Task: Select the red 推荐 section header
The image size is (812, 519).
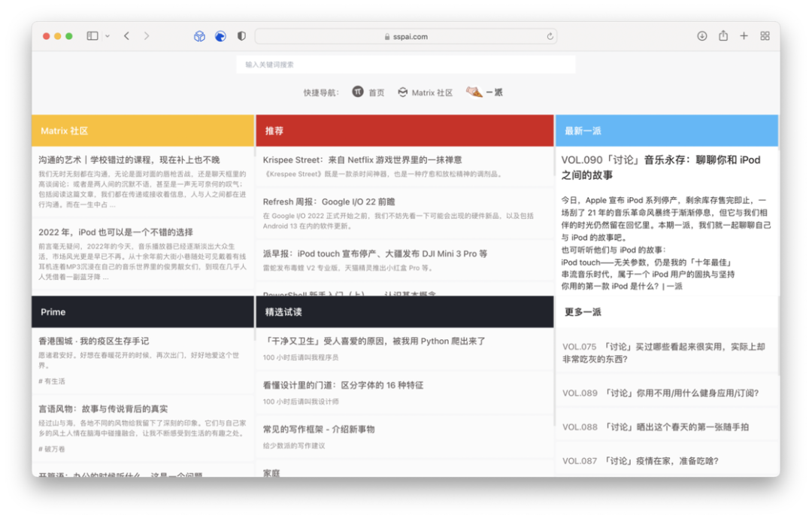Action: (x=405, y=131)
